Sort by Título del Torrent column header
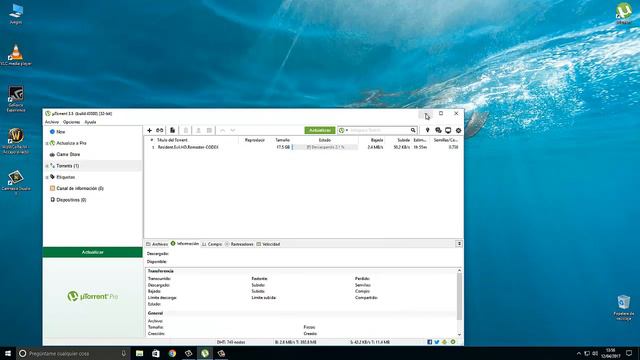 pos(172,140)
